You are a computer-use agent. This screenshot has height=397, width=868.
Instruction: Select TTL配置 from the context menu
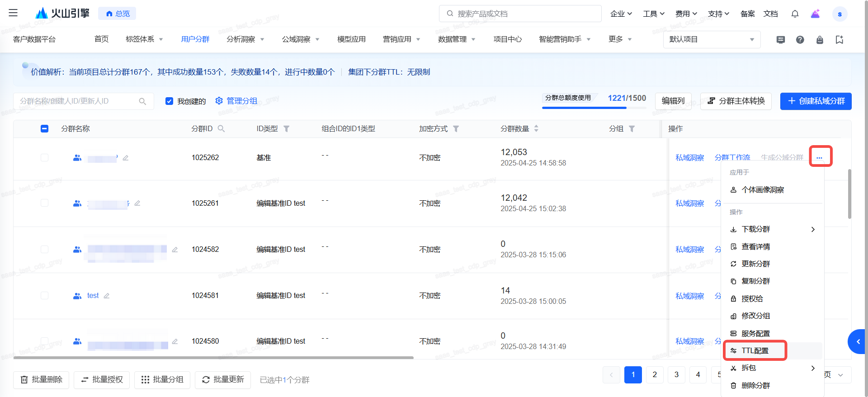tap(755, 351)
